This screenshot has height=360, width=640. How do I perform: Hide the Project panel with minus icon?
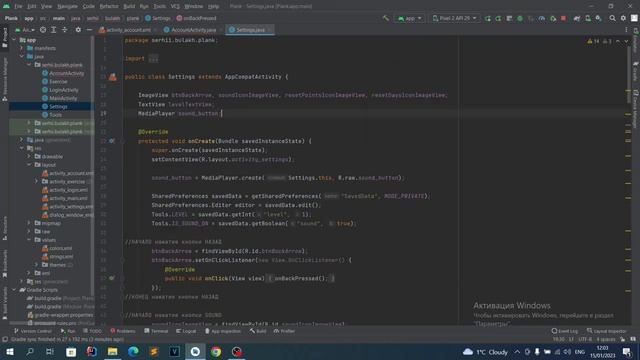pyautogui.click(x=89, y=30)
